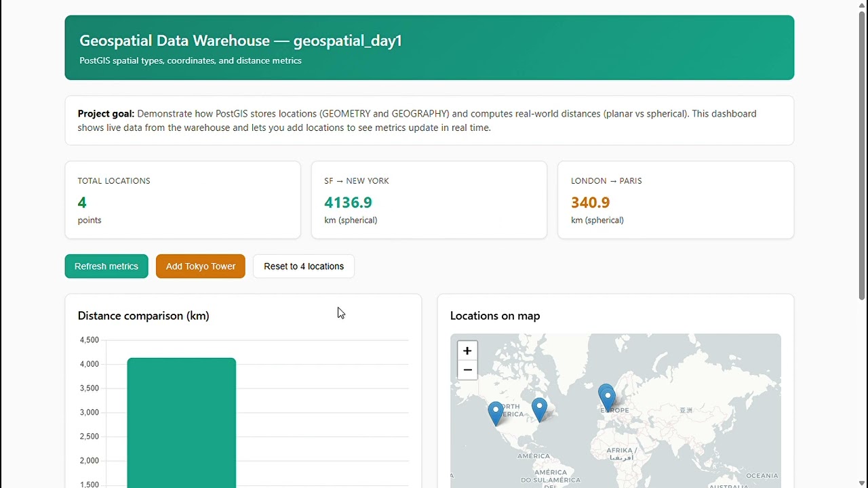Click the vertical scrollbar thumb
868x488 pixels.
click(862, 155)
